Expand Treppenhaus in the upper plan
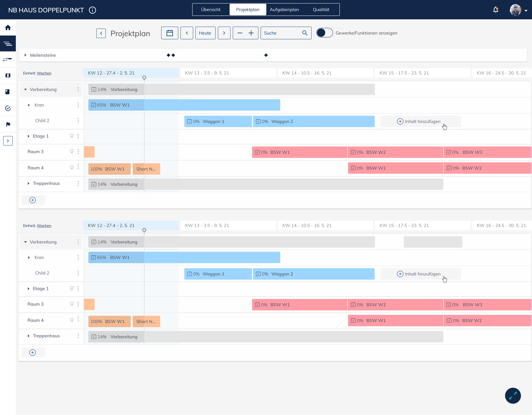 [x=28, y=183]
